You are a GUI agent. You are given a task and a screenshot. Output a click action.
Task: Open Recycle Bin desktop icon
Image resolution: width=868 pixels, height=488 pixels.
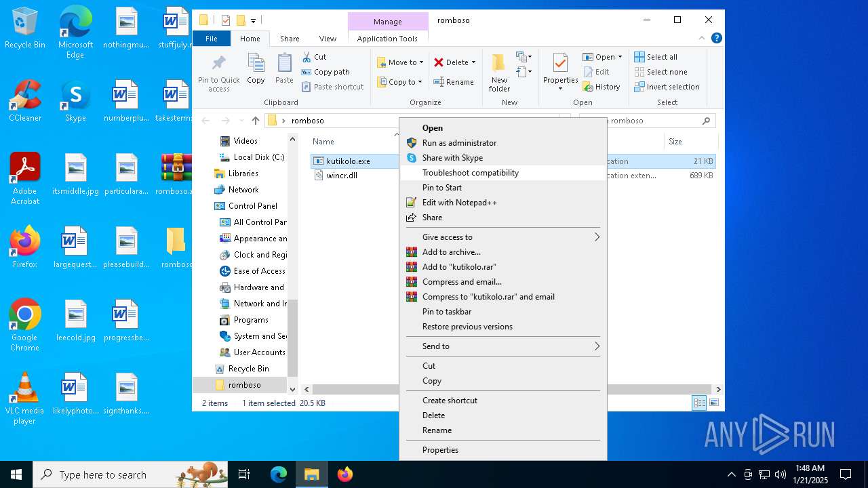point(25,28)
